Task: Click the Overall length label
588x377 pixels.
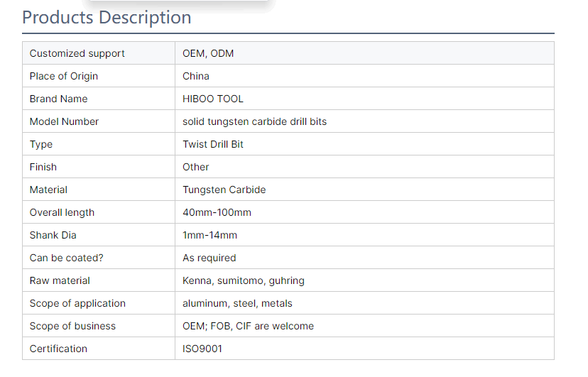Action: [62, 212]
